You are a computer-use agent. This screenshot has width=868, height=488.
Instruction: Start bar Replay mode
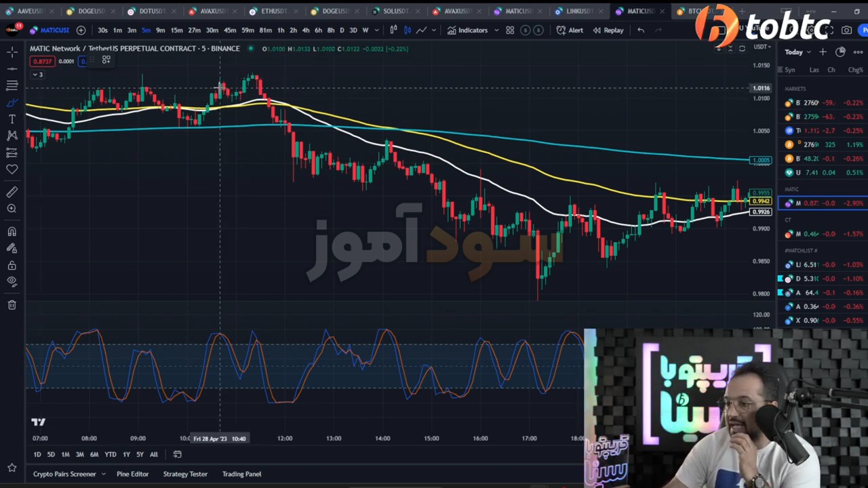[608, 30]
